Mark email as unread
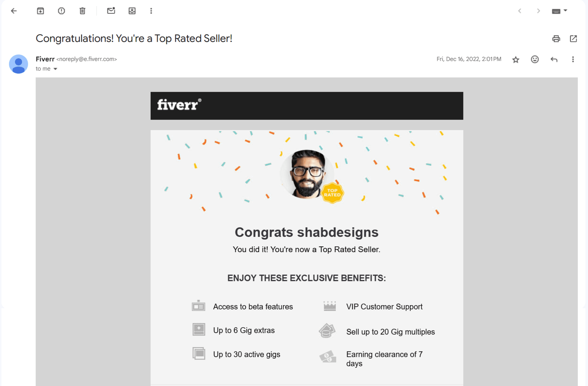Image resolution: width=588 pixels, height=386 pixels. coord(111,11)
